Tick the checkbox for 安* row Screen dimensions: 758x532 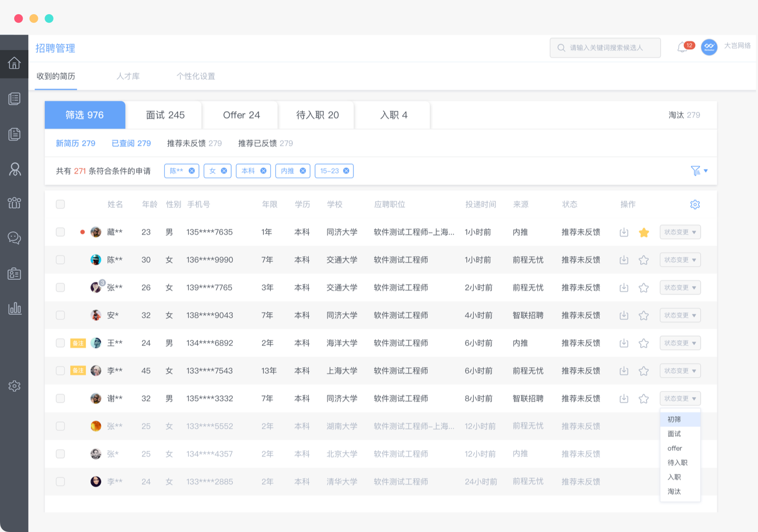(60, 315)
